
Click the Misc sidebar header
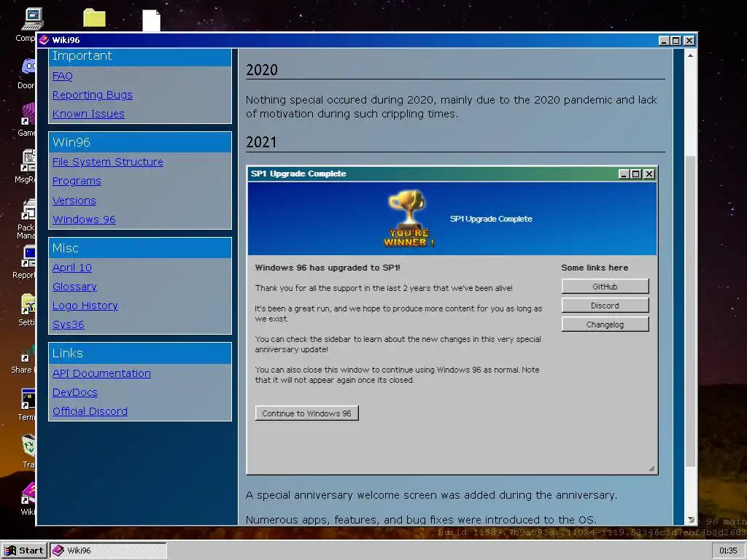point(140,248)
